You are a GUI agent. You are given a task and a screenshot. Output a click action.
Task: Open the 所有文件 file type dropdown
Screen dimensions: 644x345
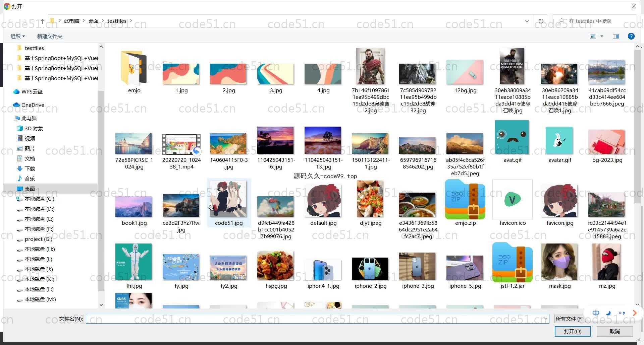[569, 319]
